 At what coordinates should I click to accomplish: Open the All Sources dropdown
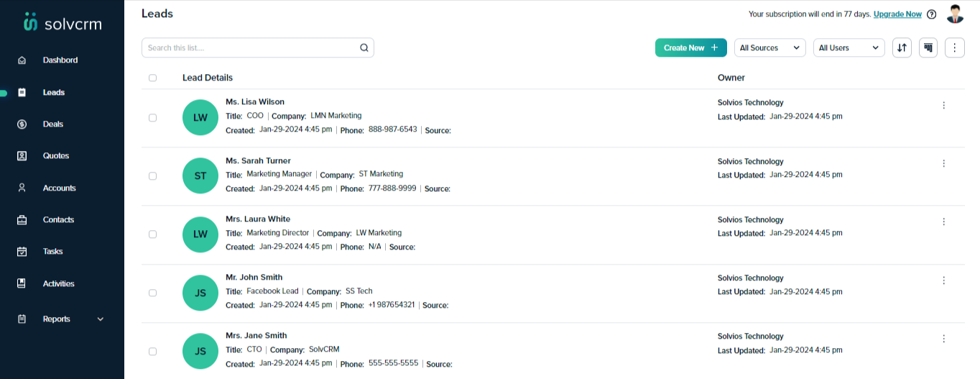[x=769, y=48]
